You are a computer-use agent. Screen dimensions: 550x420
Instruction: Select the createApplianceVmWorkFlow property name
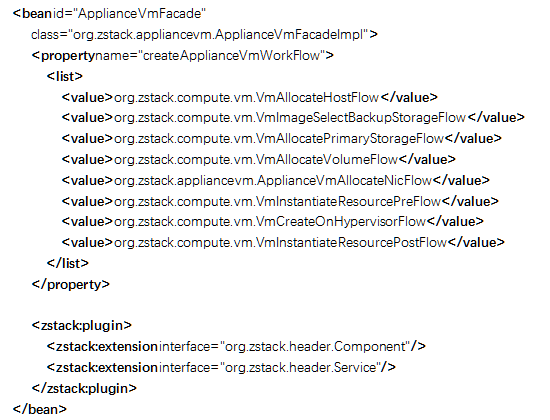[x=232, y=55]
